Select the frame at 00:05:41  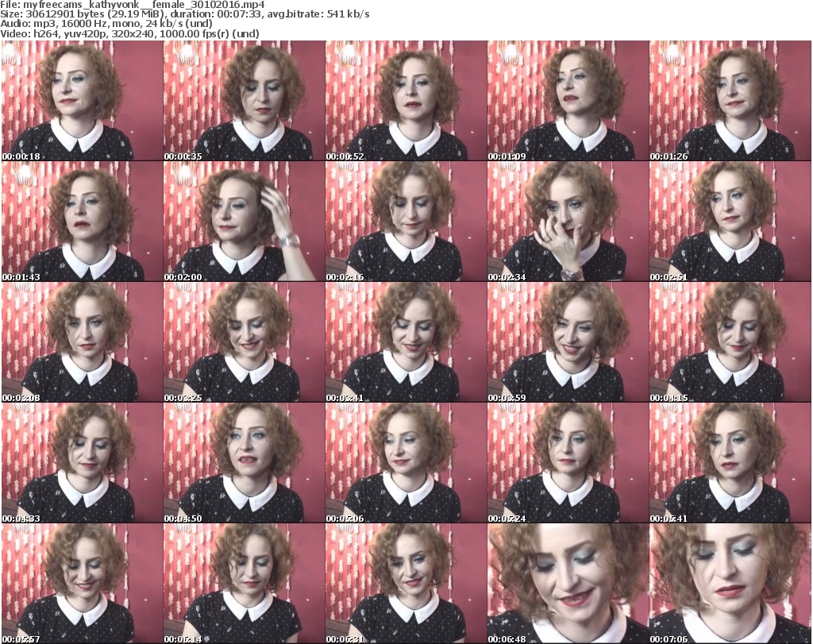click(x=730, y=463)
